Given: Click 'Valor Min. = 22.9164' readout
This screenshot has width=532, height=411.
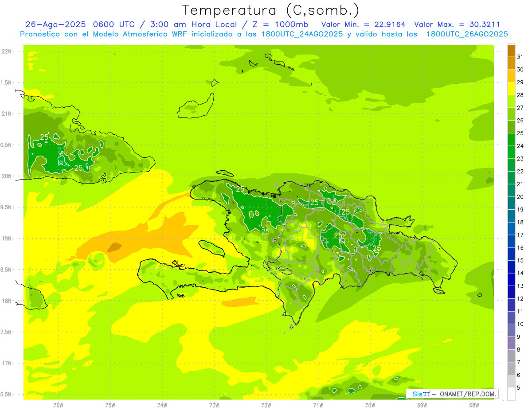Looking at the screenshot, I should (x=363, y=24).
